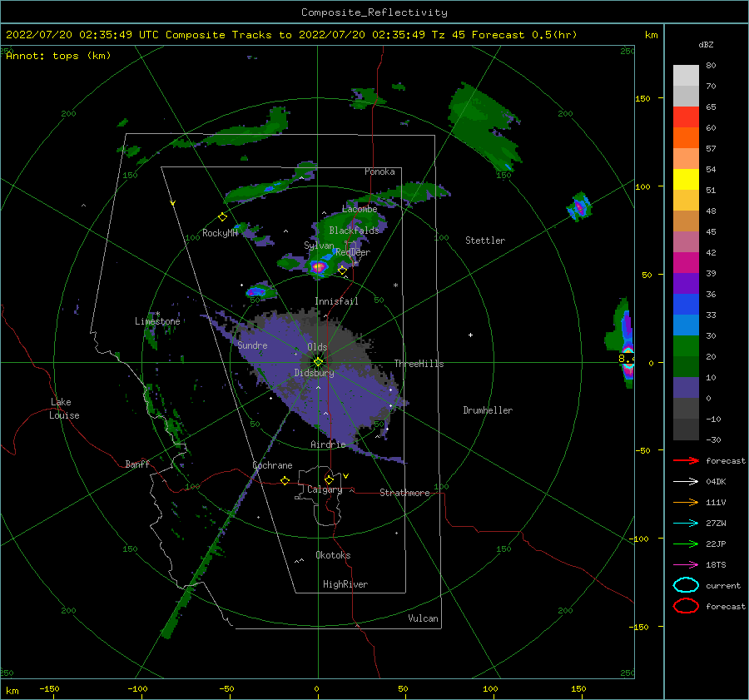This screenshot has width=749, height=700.
Task: Click the Lake Louise label
Action: (64, 409)
